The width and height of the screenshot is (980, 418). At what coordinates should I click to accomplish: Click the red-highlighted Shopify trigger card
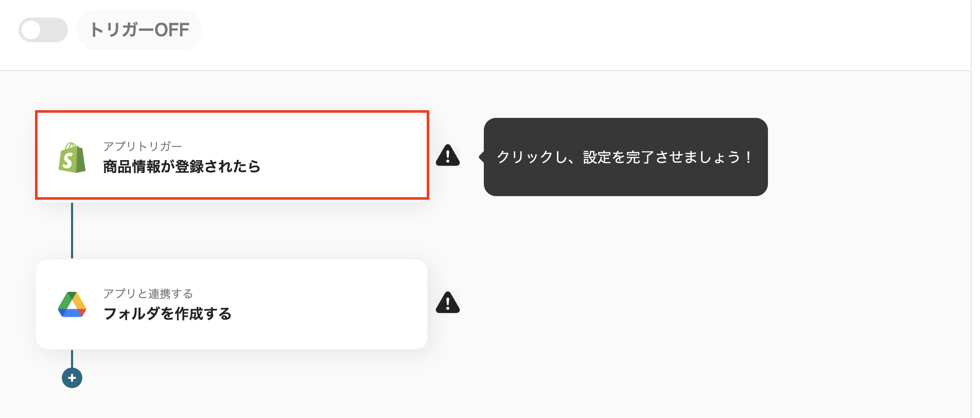232,155
